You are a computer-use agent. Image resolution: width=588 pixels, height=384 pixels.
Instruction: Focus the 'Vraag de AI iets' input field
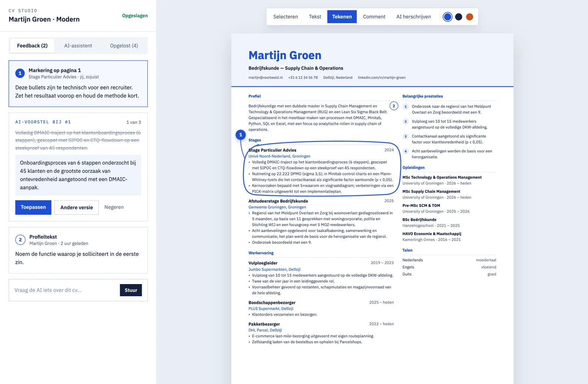pyautogui.click(x=65, y=290)
